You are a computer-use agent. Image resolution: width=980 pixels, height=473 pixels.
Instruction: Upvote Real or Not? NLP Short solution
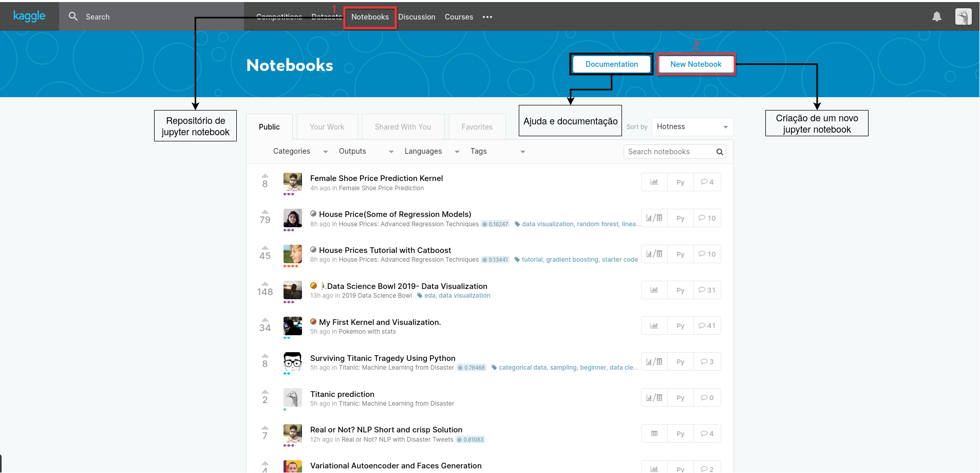click(x=265, y=428)
